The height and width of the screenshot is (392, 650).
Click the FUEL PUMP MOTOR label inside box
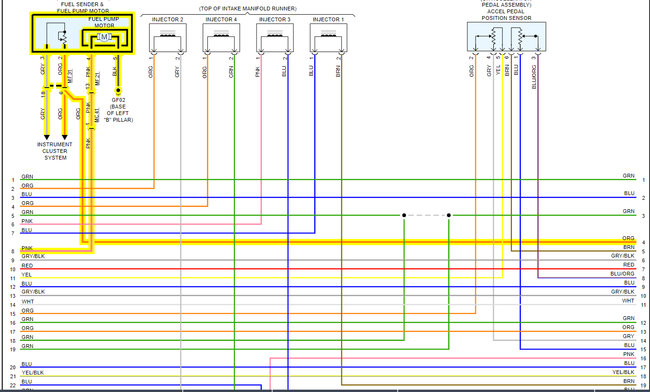(104, 22)
